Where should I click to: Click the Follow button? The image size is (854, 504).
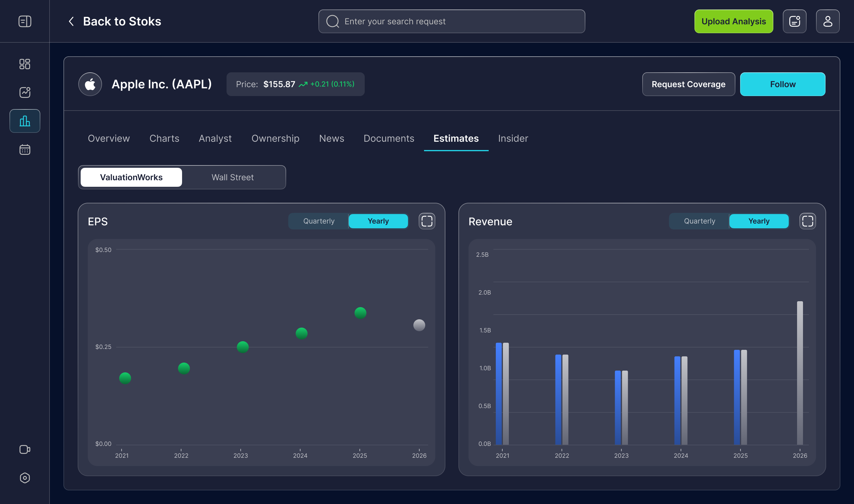click(x=783, y=84)
